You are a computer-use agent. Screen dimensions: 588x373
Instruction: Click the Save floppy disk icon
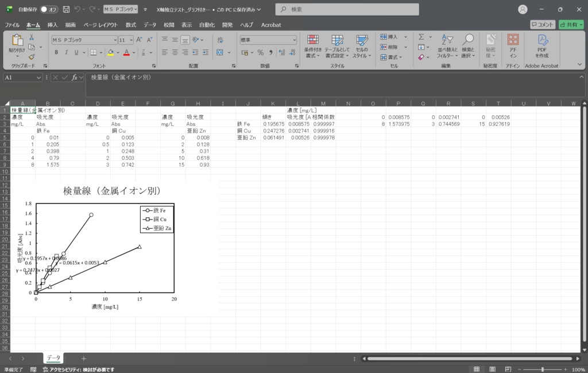(66, 9)
